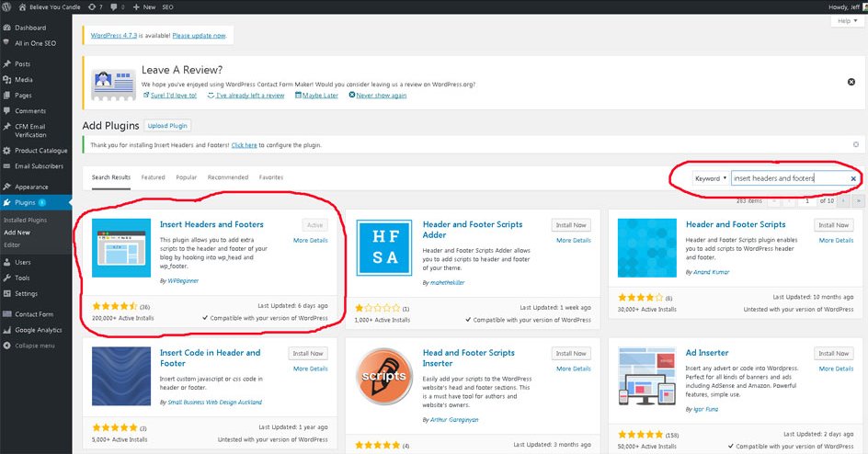Click the WordPress logo in admin bar
Viewport: 868px width, 454px height.
6,6
